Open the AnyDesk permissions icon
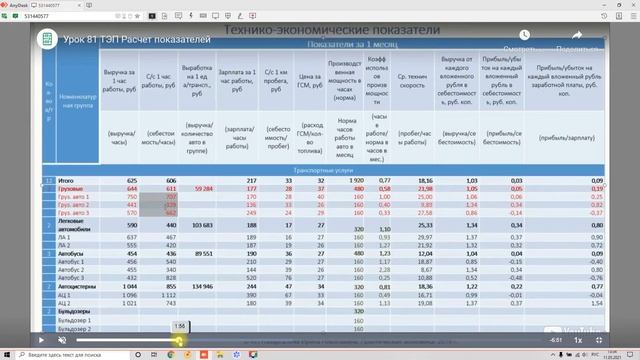The height and width of the screenshot is (360, 640). 228,16
